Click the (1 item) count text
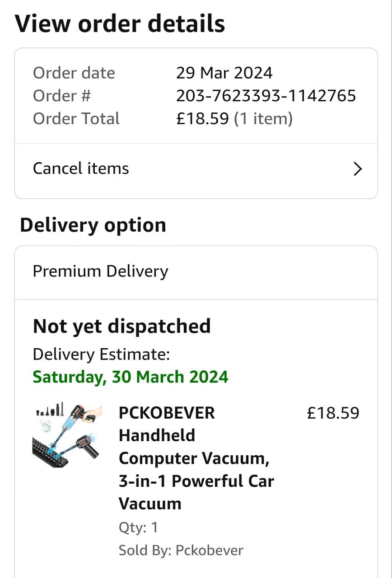The width and height of the screenshot is (392, 578). [x=263, y=119]
